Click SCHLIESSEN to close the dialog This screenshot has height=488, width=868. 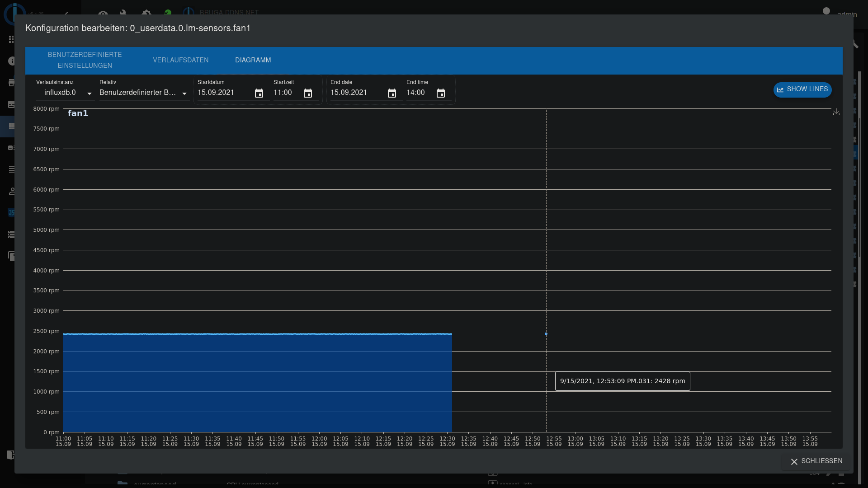[816, 461]
